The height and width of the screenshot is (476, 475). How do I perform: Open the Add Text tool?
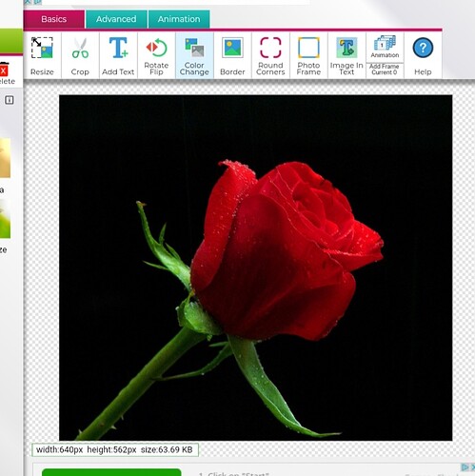point(118,55)
